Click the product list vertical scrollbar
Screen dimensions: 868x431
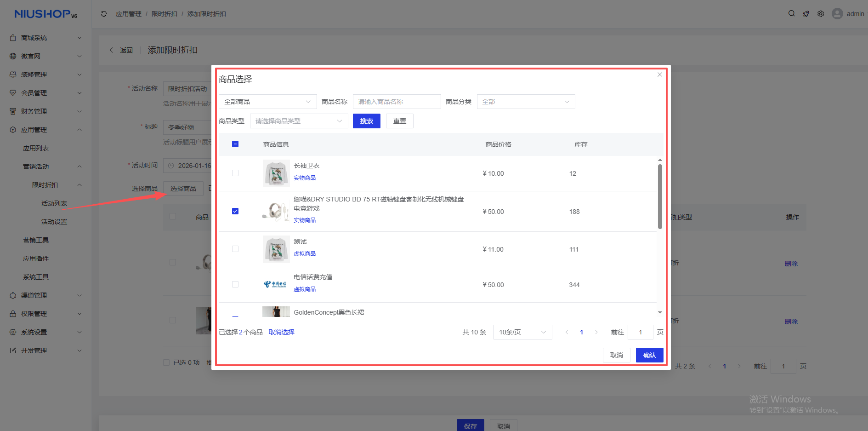[x=660, y=197]
